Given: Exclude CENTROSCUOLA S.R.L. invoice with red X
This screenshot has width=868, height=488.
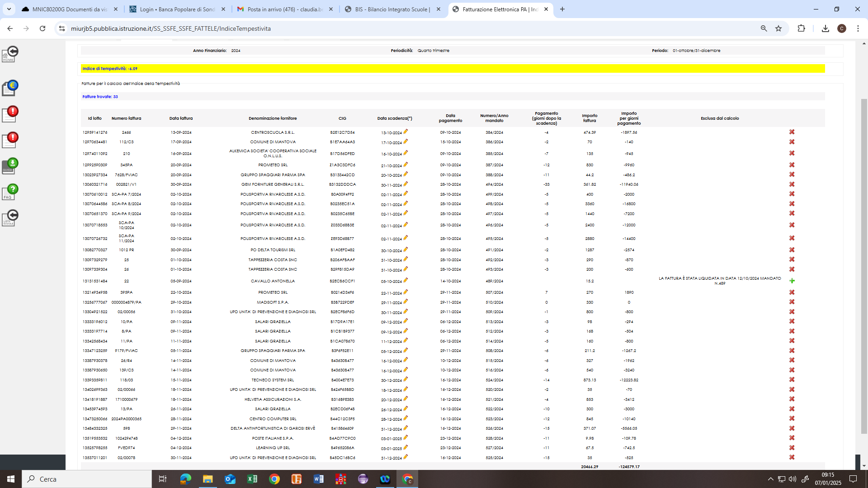Looking at the screenshot, I should tap(792, 132).
